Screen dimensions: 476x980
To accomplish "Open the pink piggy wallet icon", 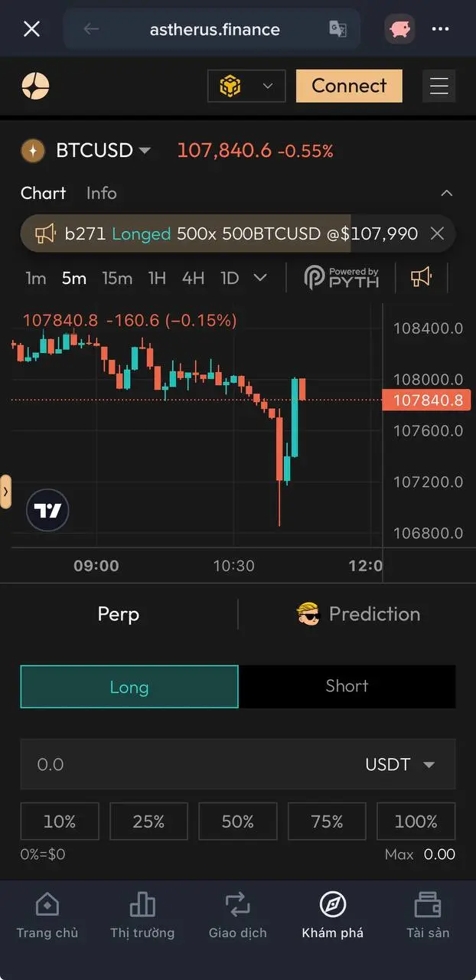I will pyautogui.click(x=399, y=30).
